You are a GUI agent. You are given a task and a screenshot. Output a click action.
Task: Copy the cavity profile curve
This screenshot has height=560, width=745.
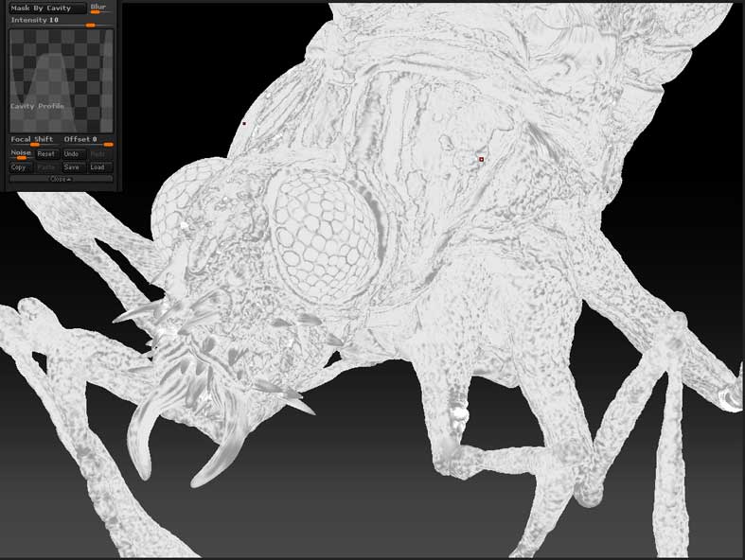pyautogui.click(x=20, y=167)
